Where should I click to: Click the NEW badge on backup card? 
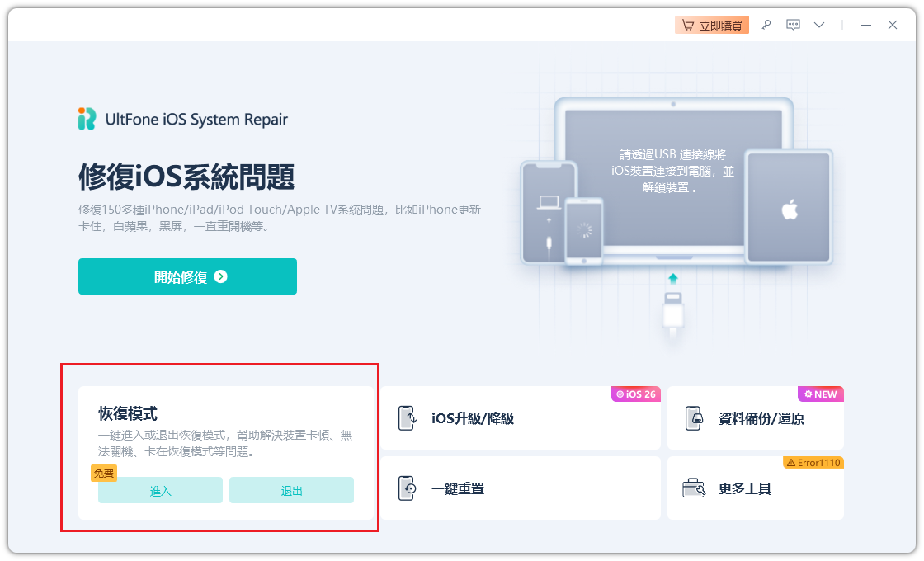pyautogui.click(x=820, y=394)
